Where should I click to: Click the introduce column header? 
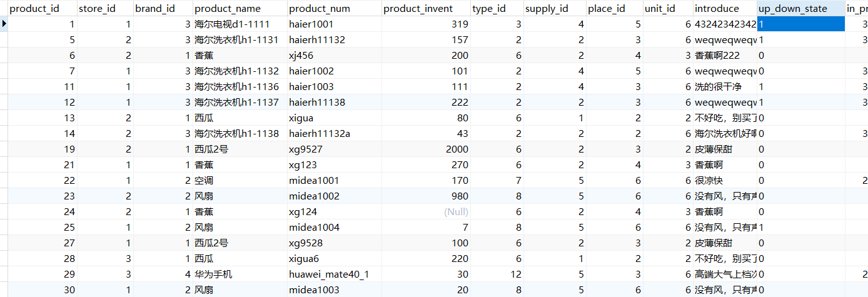[725, 8]
